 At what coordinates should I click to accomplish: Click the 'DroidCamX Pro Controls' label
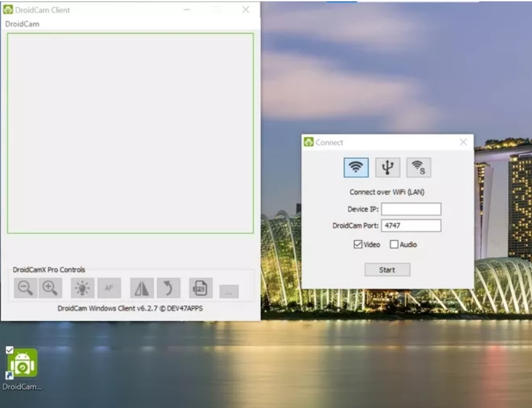(x=49, y=270)
